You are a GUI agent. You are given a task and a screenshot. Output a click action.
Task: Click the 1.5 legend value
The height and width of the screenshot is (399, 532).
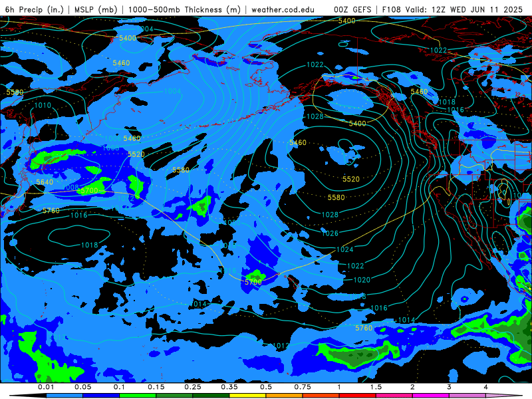376,387
